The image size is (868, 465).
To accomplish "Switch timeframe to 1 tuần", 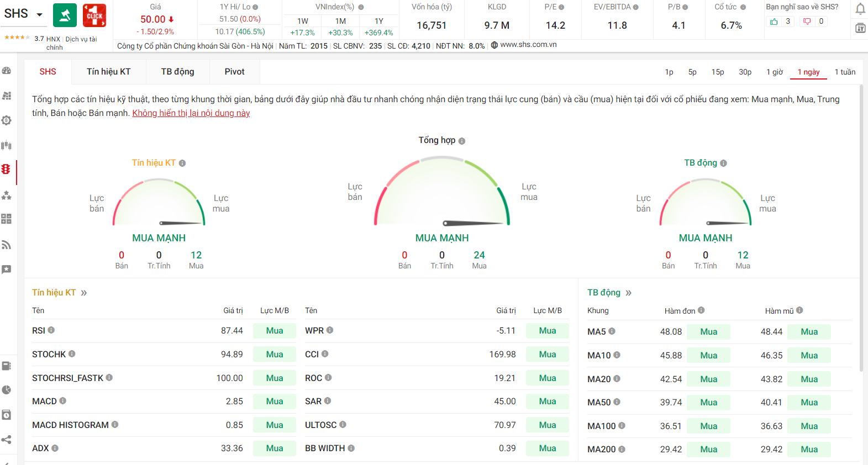I will click(844, 72).
